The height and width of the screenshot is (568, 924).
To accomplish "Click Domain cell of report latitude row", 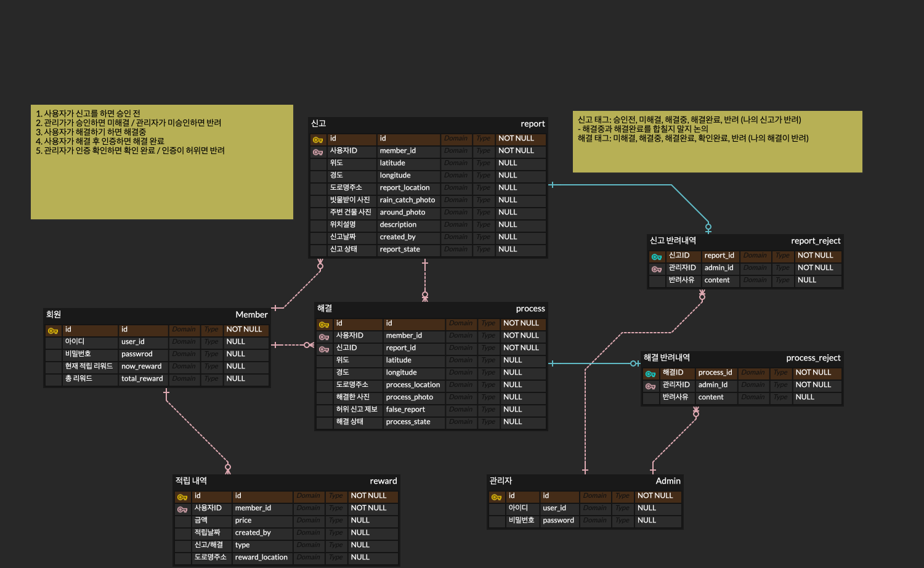I will tap(456, 163).
